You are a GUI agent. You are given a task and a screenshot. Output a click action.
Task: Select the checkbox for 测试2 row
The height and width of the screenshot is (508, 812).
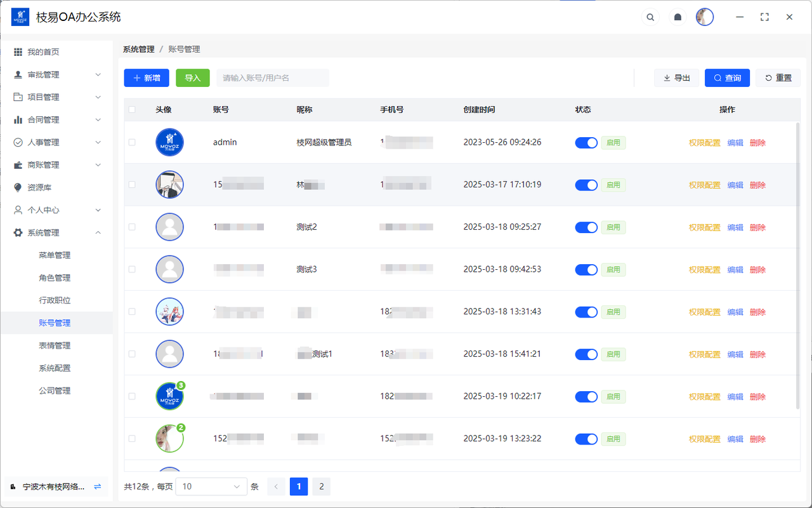pos(132,227)
